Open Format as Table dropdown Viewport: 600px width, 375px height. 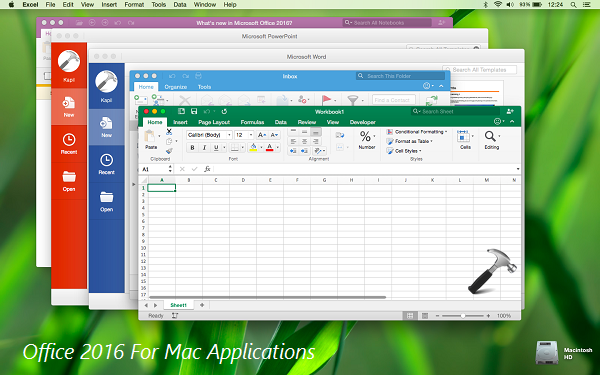[409, 141]
